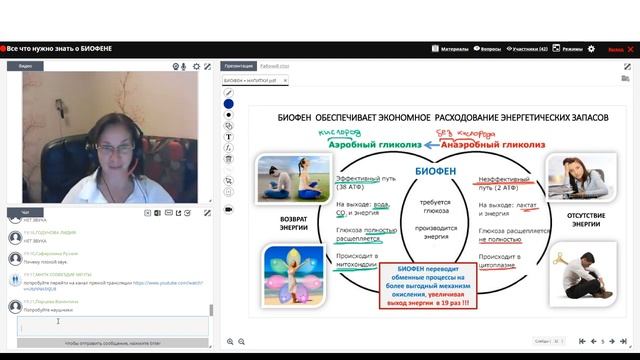Click the red Выход exit button
The image size is (640, 360).
[621, 49]
